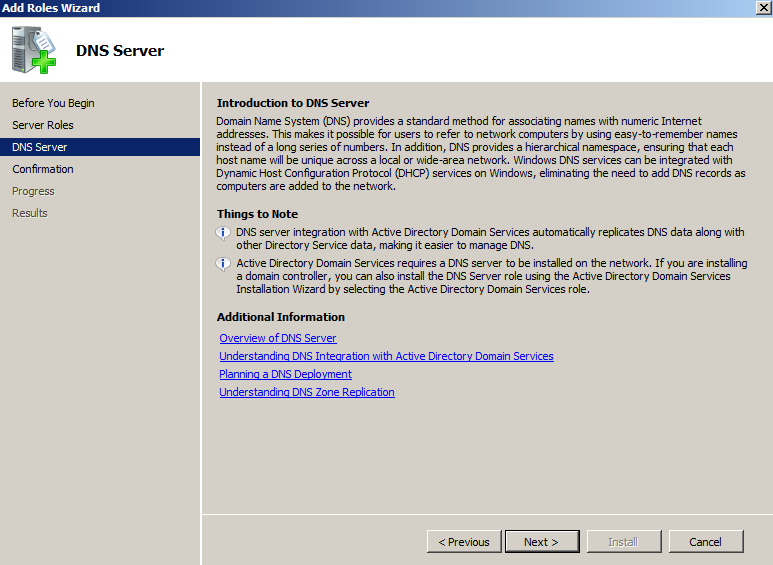
Task: Click the Domain Name System introduction paragraph
Action: [481, 153]
